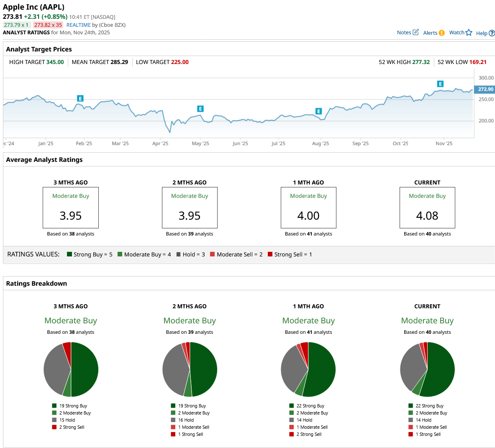The height and width of the screenshot is (448, 495).
Task: Open the earnings marker near Feb '25
Action: pyautogui.click(x=80, y=98)
